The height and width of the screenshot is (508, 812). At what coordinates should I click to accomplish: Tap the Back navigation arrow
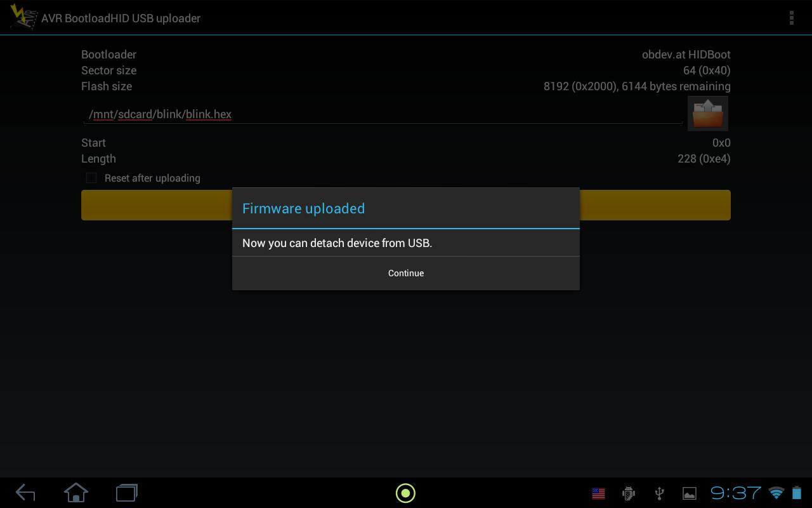pyautogui.click(x=25, y=492)
